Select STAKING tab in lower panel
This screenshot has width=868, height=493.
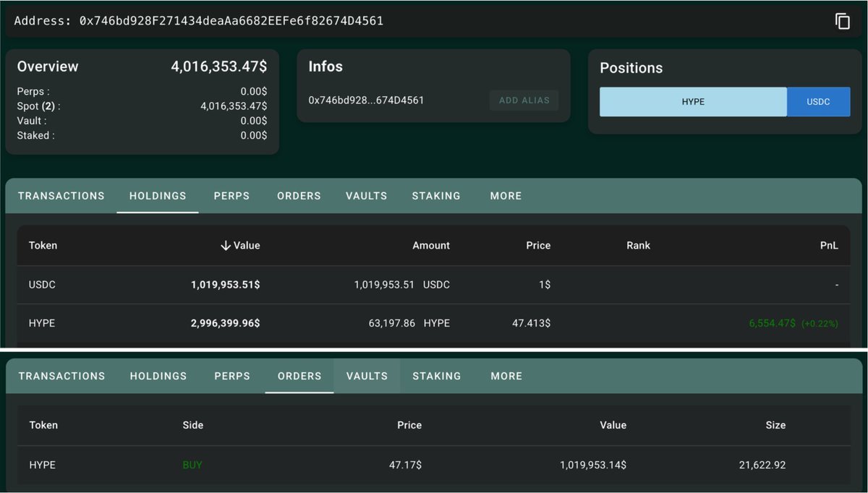tap(437, 376)
